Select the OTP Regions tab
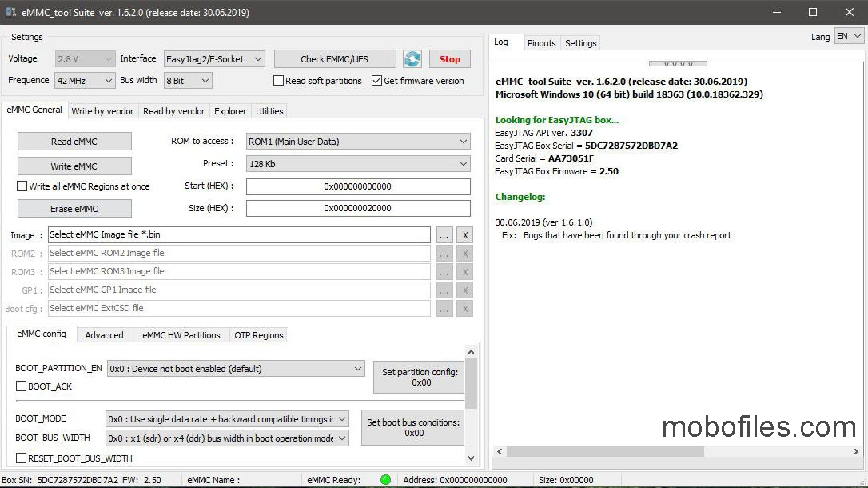The image size is (868, 488). point(258,335)
